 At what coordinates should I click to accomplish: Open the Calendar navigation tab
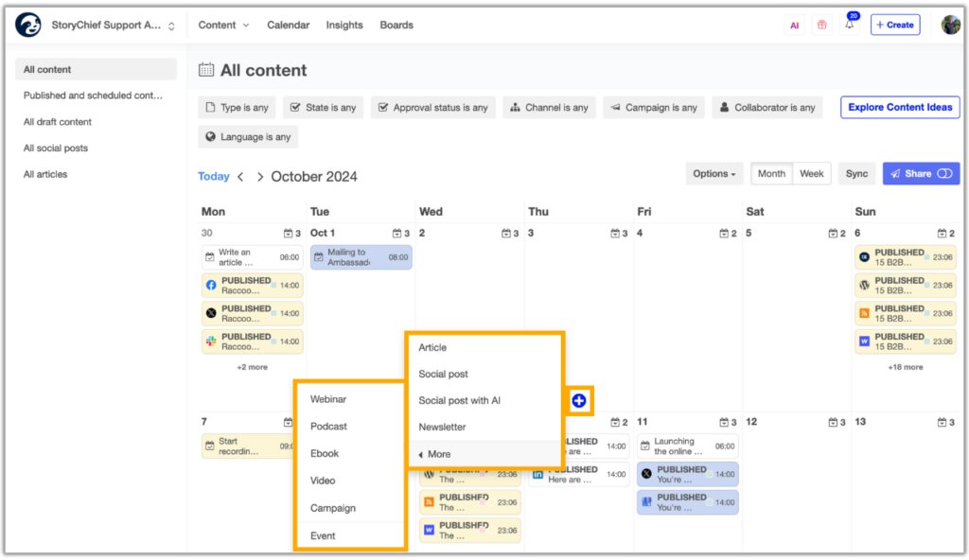[x=288, y=26]
